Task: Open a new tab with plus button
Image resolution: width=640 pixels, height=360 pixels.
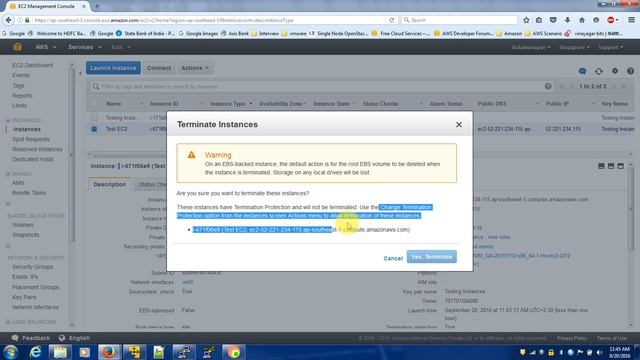Action: coord(97,6)
